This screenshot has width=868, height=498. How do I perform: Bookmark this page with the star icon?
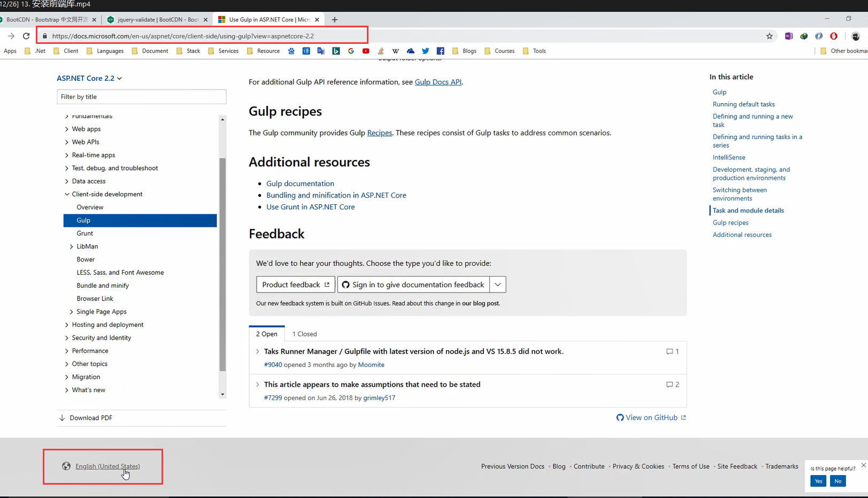tap(770, 36)
